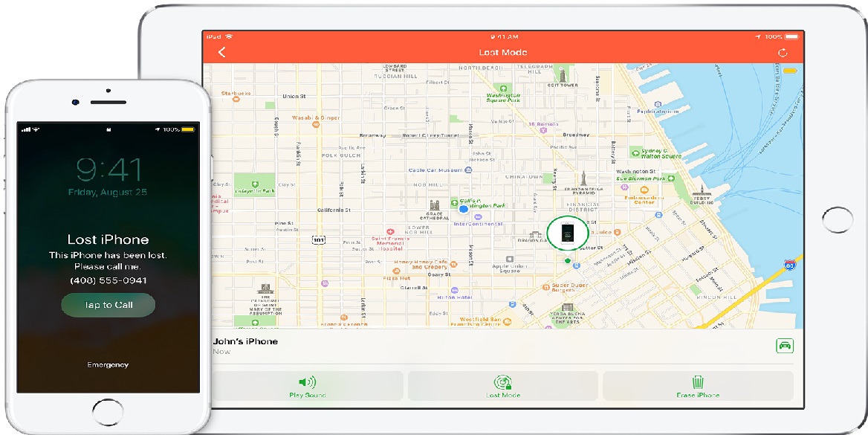The image size is (868, 435).
Task: Tap the iPhone signal strength bars
Action: click(x=25, y=129)
